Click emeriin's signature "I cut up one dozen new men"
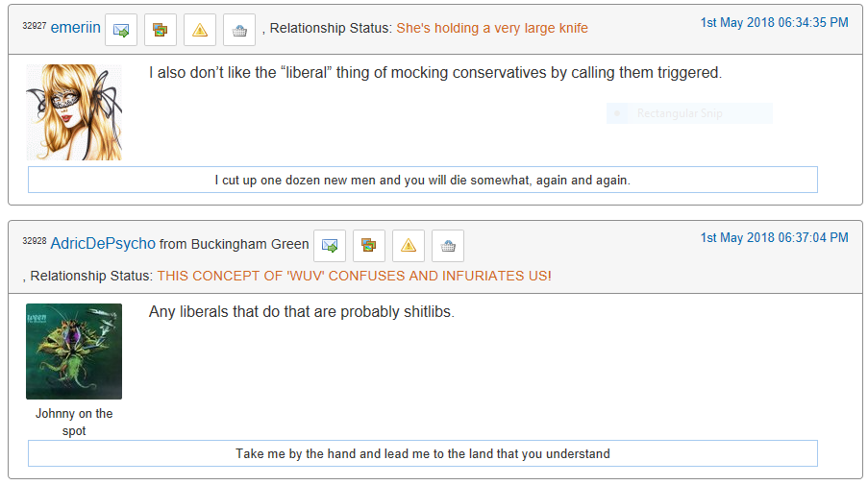The image size is (868, 485). coord(422,180)
